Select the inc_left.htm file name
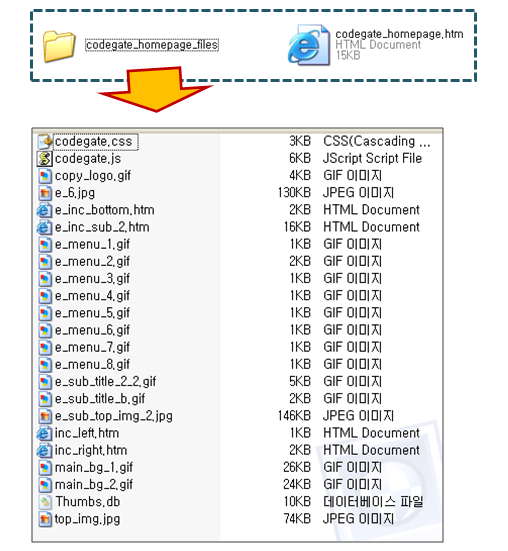 point(87,433)
